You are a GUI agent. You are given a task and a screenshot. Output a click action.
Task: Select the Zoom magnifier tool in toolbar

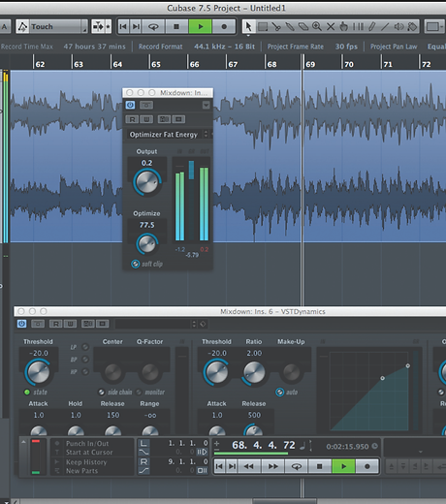(317, 26)
